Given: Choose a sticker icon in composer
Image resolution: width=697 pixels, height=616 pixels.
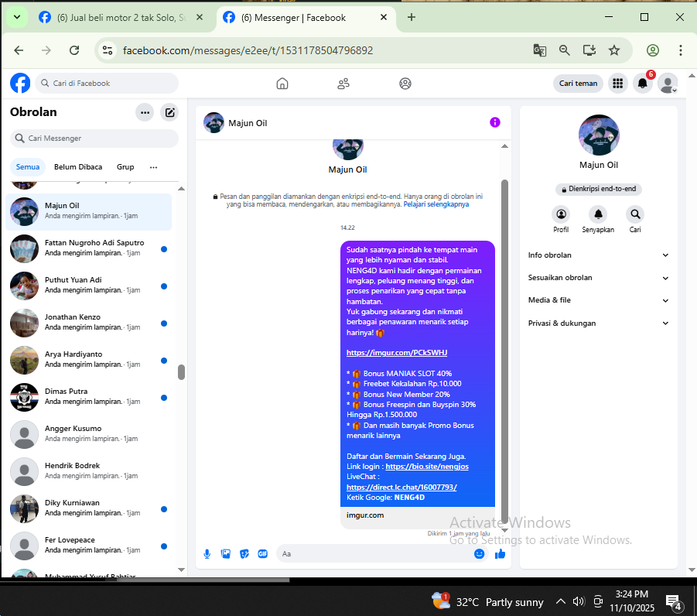Looking at the screenshot, I should click(244, 554).
